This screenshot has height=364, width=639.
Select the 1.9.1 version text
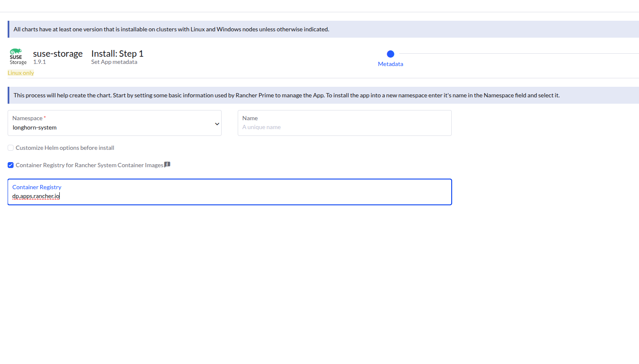pos(39,62)
